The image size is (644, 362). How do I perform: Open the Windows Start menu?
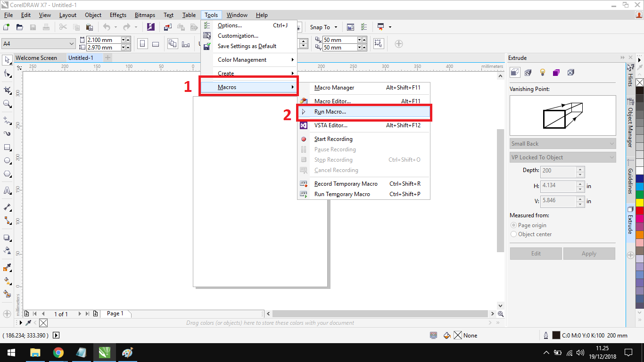(11, 353)
